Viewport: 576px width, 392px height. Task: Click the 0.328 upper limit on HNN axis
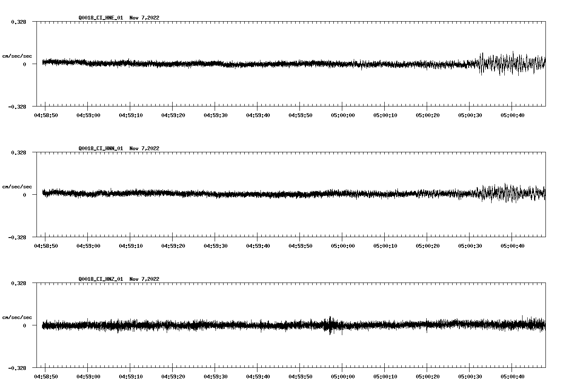[19, 152]
